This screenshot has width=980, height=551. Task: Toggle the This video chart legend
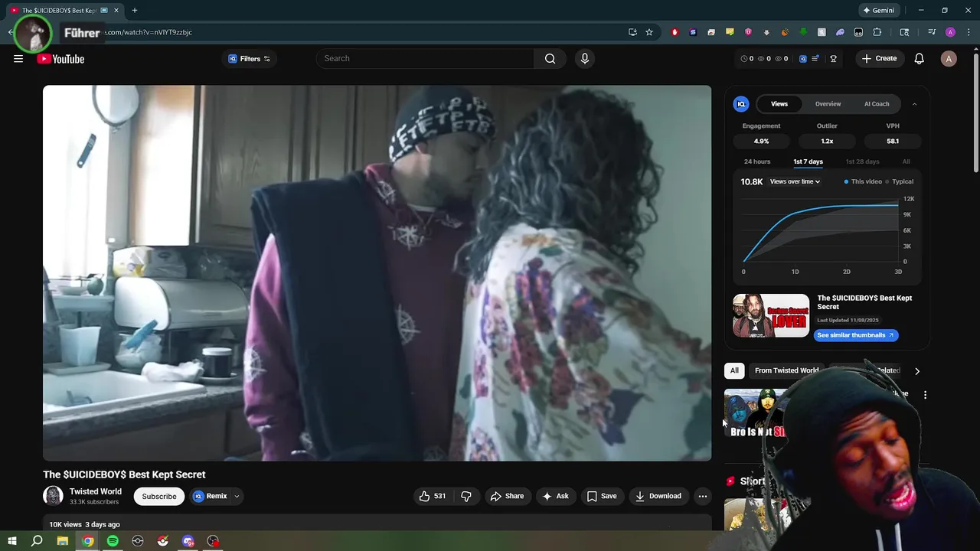click(x=862, y=181)
